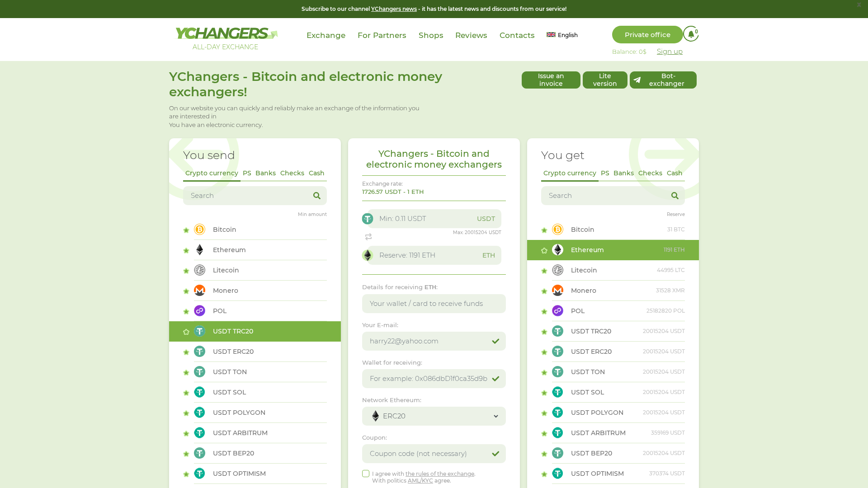Toggle favorite star for USDT BEP20 in You get

pyautogui.click(x=544, y=454)
